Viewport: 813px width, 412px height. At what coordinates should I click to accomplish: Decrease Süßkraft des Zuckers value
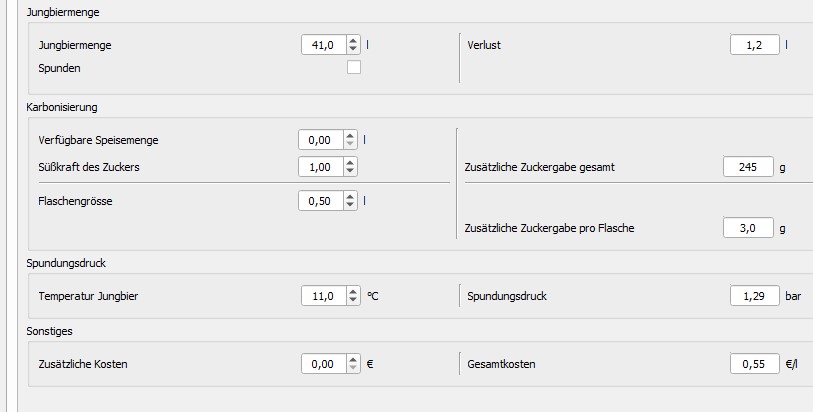pyautogui.click(x=350, y=172)
